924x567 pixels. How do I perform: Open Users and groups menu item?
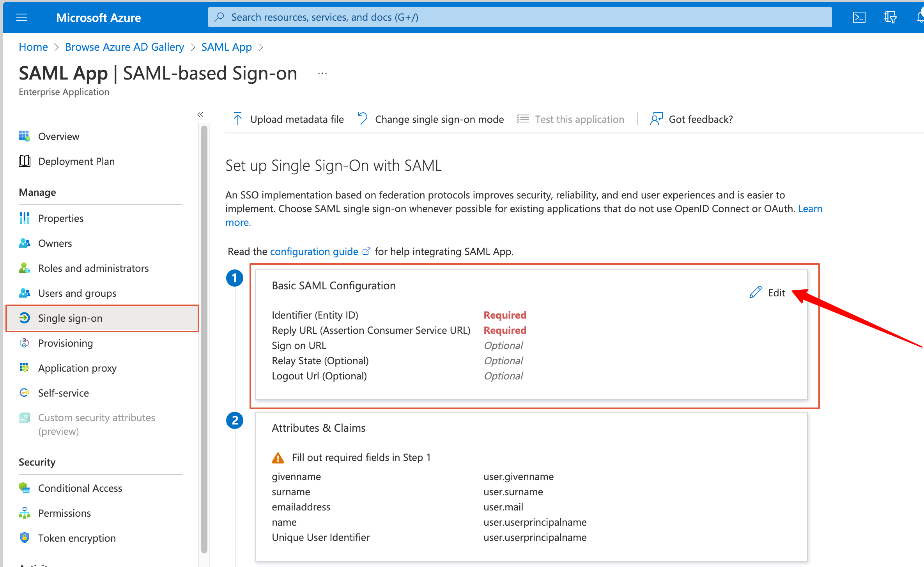click(77, 293)
